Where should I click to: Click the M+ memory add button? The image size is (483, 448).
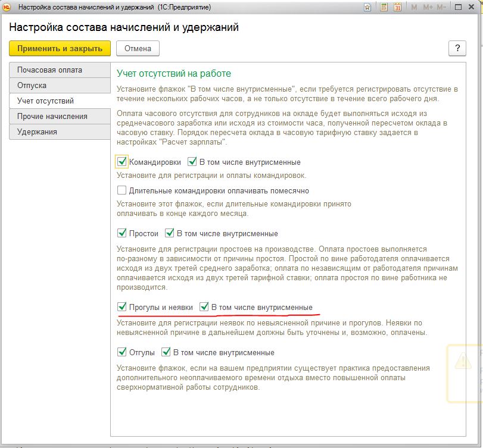(428, 7)
